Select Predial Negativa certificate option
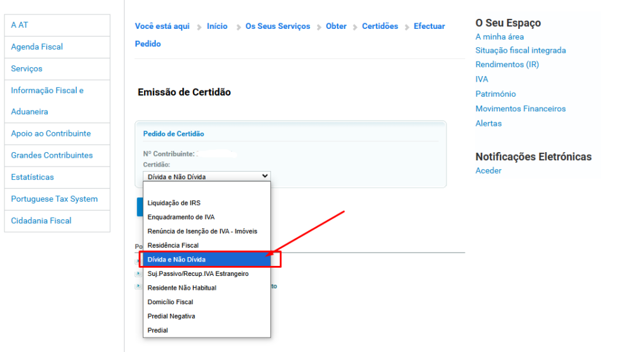The height and width of the screenshot is (352, 644). (x=171, y=316)
